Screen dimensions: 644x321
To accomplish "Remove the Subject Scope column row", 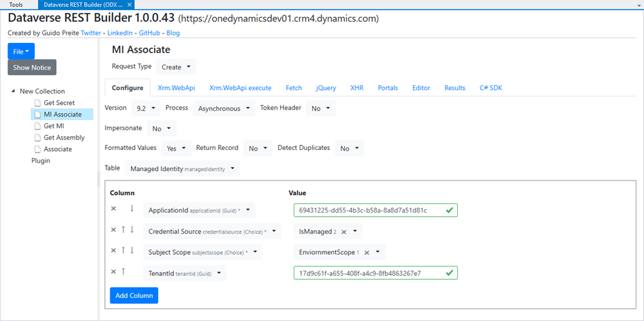I will coord(113,250).
